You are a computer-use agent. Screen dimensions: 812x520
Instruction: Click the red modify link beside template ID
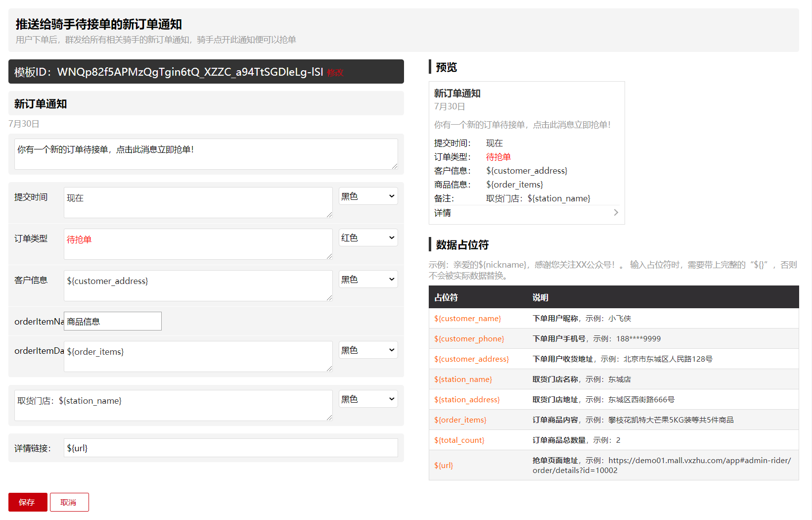(x=335, y=73)
